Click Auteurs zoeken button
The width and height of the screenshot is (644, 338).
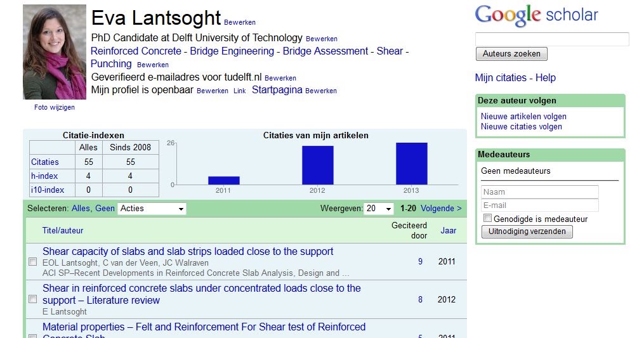coord(511,54)
